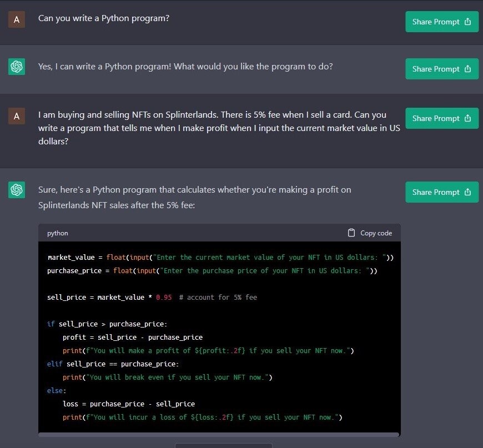Image resolution: width=483 pixels, height=448 pixels.
Task: Click the text 'Can you write a Python program?'
Action: pyautogui.click(x=104, y=18)
